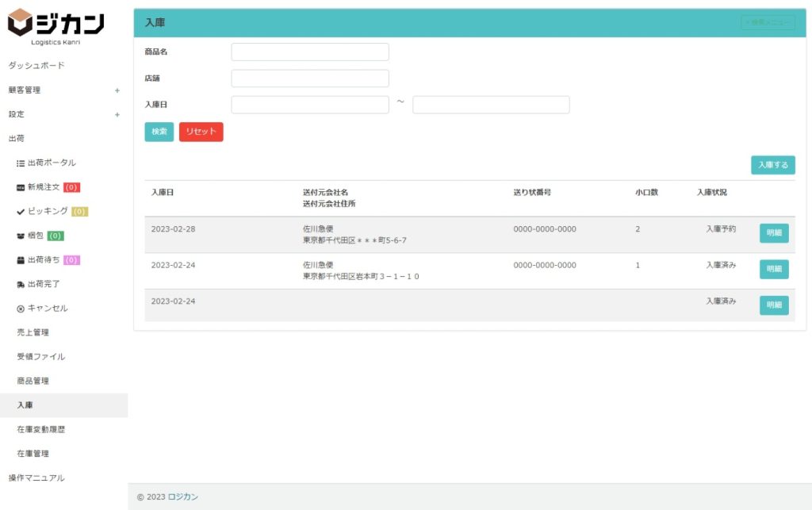Open 明細 for the 2023-02-28 row
This screenshot has height=510, width=812.
coord(773,233)
